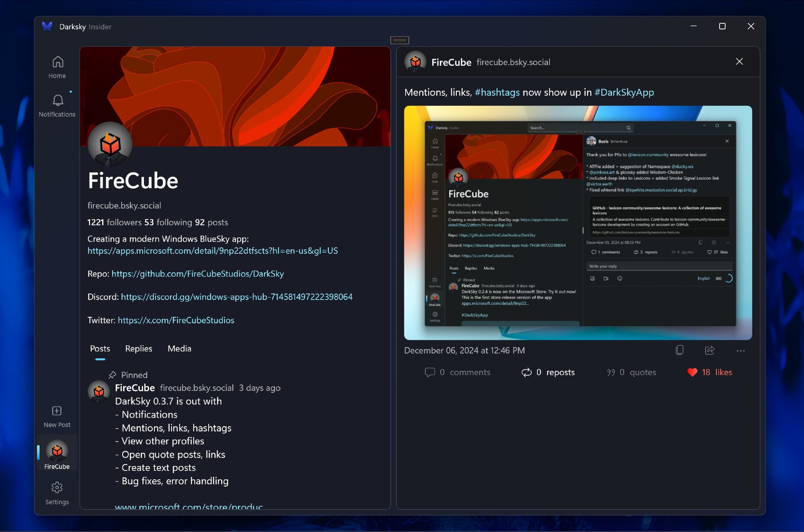
Task: Go to Home in the sidebar
Action: coord(57,68)
